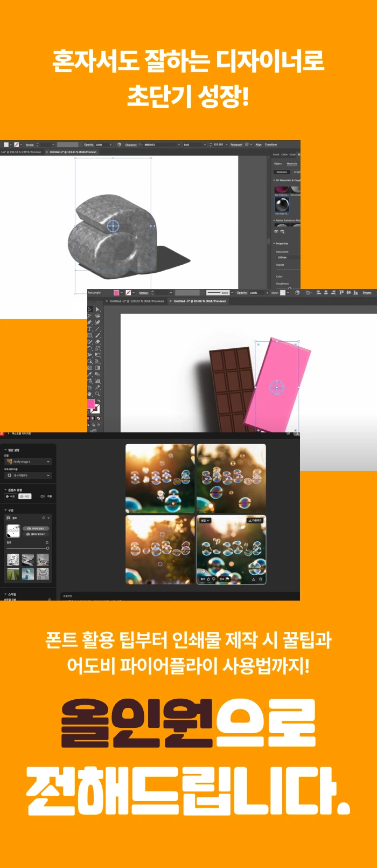This screenshot has width=377, height=868.
Task: Select the bottom-left generated bubbles image
Action: pyautogui.click(x=160, y=549)
